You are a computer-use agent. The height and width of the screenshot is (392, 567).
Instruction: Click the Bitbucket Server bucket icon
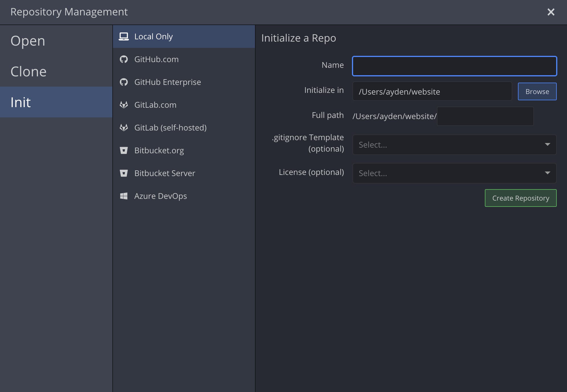coord(124,173)
